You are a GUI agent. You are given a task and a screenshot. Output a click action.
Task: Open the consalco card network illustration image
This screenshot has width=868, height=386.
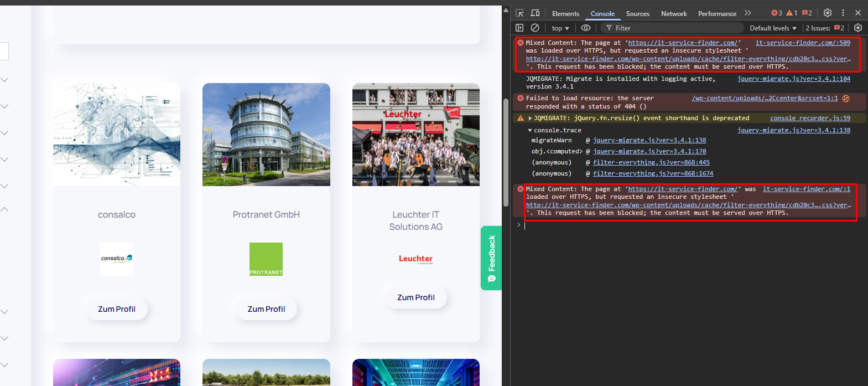click(x=117, y=135)
